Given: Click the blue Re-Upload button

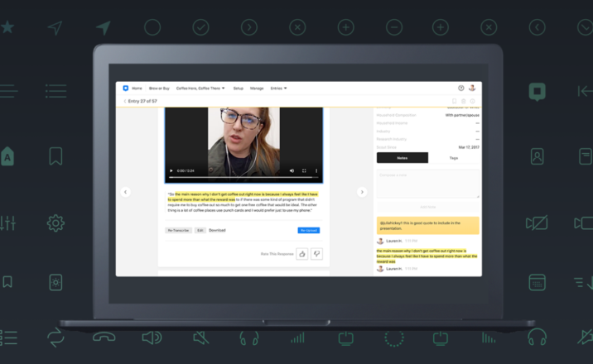Looking at the screenshot, I should tap(309, 230).
